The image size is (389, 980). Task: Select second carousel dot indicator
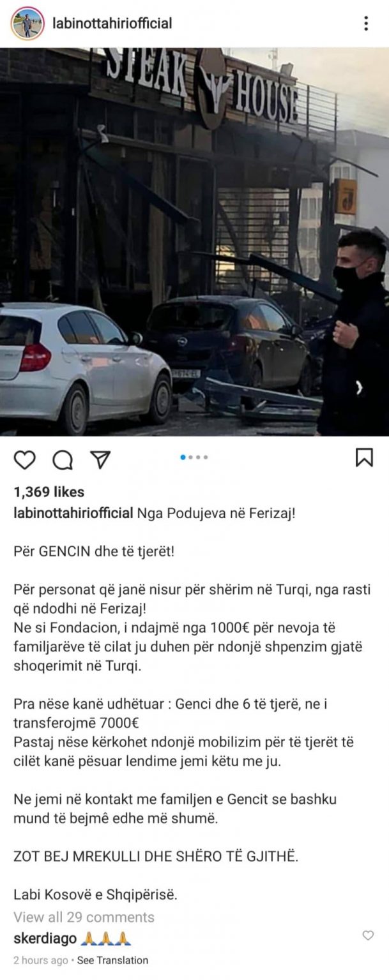pyautogui.click(x=191, y=457)
